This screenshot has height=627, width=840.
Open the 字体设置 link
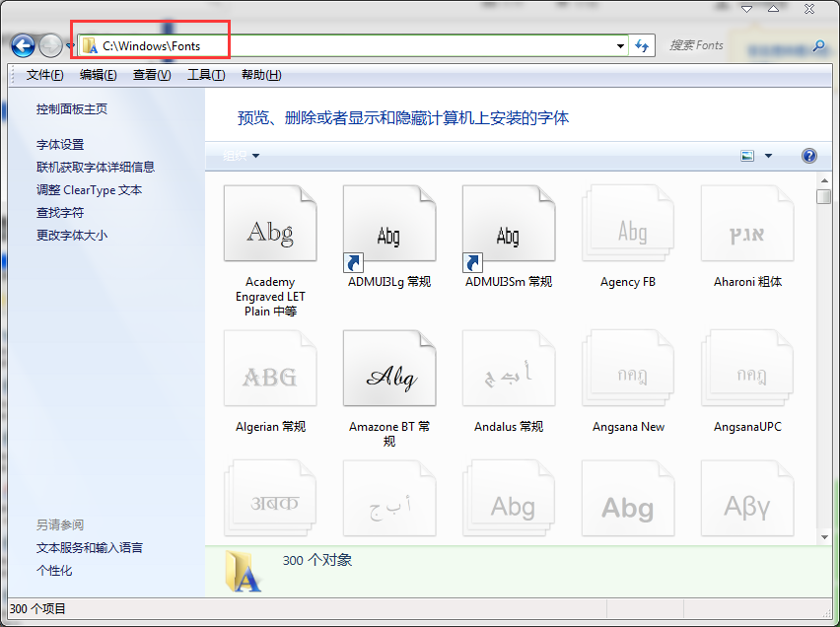tap(60, 145)
